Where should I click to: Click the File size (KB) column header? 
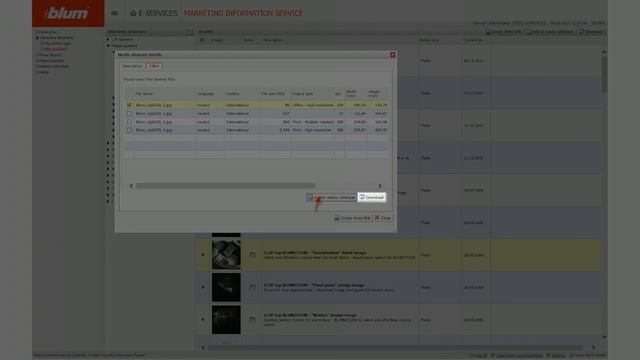(x=273, y=94)
